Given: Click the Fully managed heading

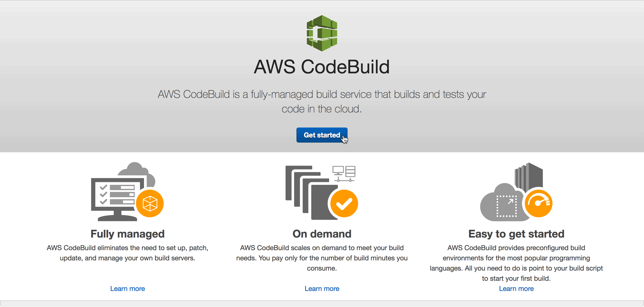Looking at the screenshot, I should click(127, 234).
